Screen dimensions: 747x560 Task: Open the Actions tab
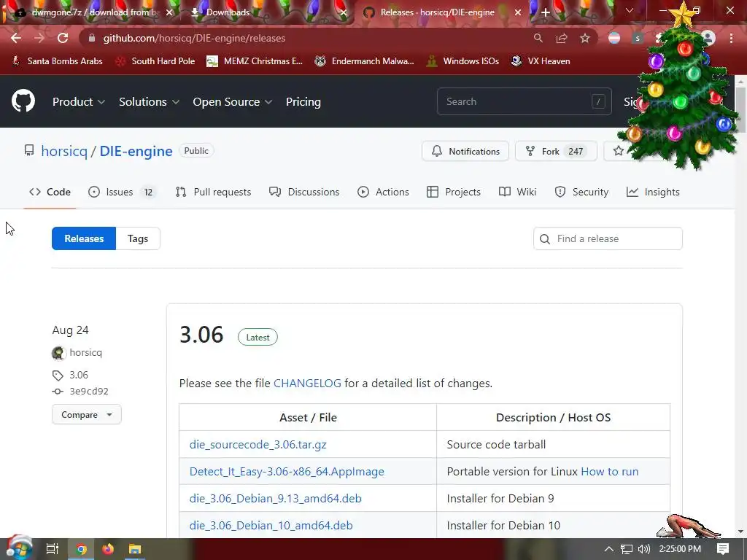click(383, 192)
